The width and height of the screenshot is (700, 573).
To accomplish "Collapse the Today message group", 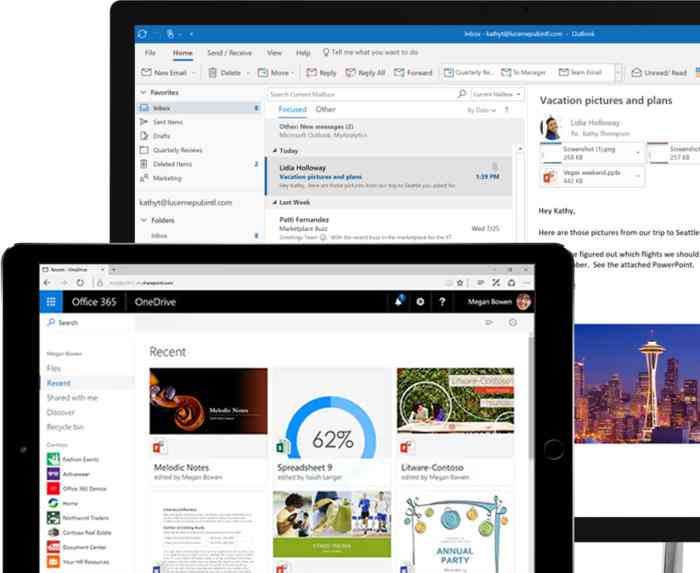I will [275, 151].
